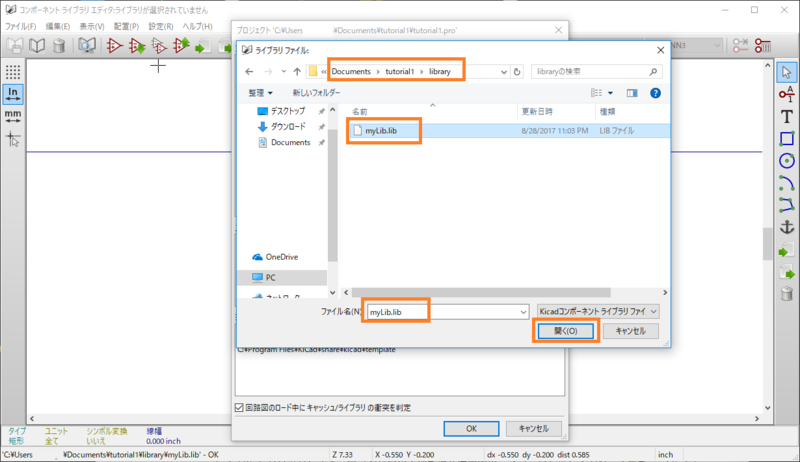The image size is (800, 462).
Task: Select PC in navigation pane
Action: point(270,278)
